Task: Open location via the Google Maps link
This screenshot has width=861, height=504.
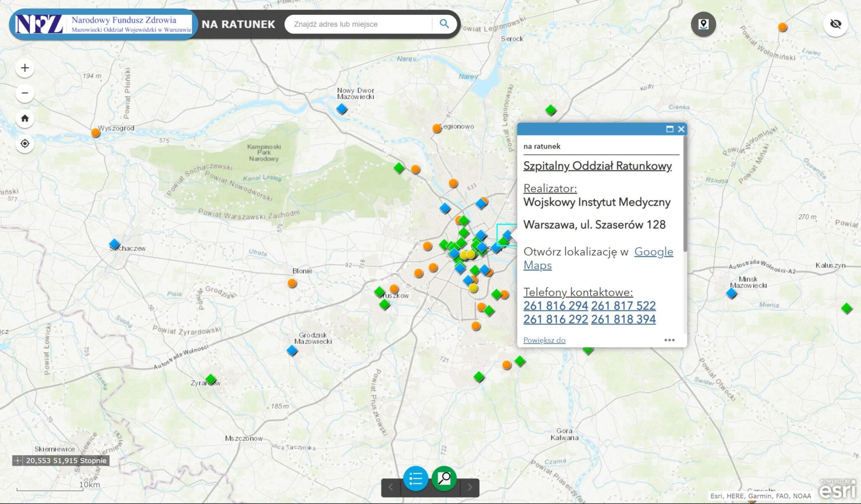Action: 653,252
